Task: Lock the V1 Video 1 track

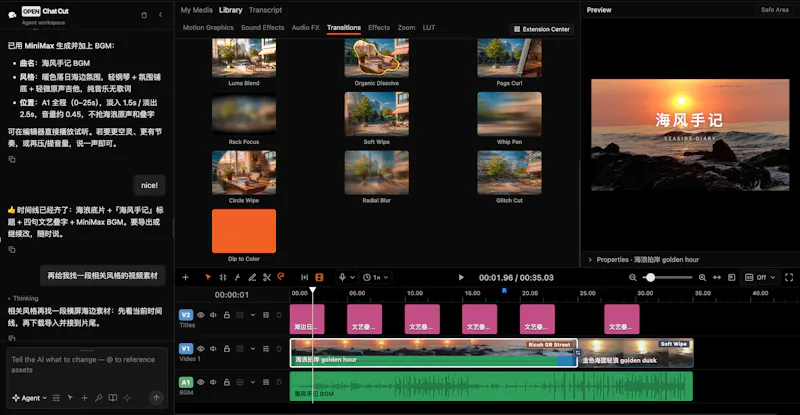Action: 227,349
